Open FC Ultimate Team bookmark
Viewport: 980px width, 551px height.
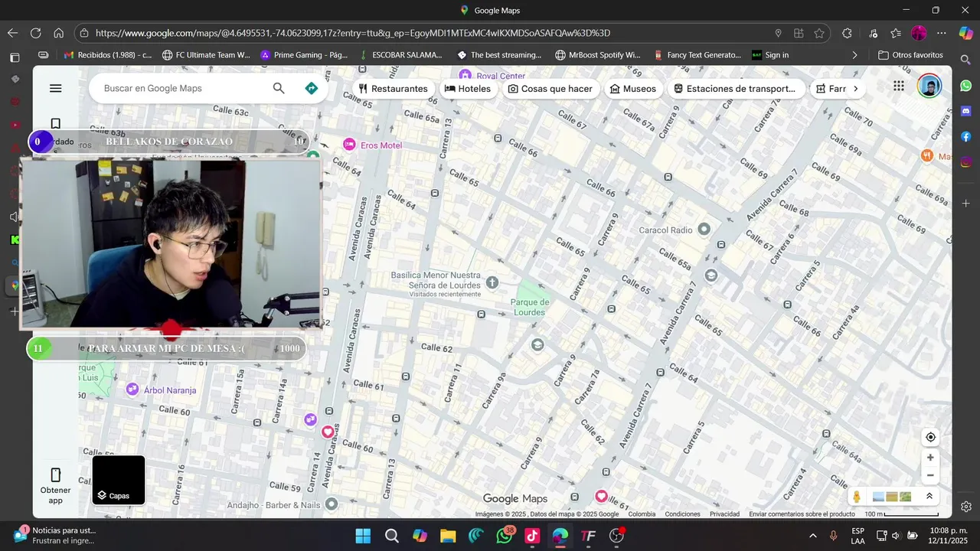pos(206,55)
